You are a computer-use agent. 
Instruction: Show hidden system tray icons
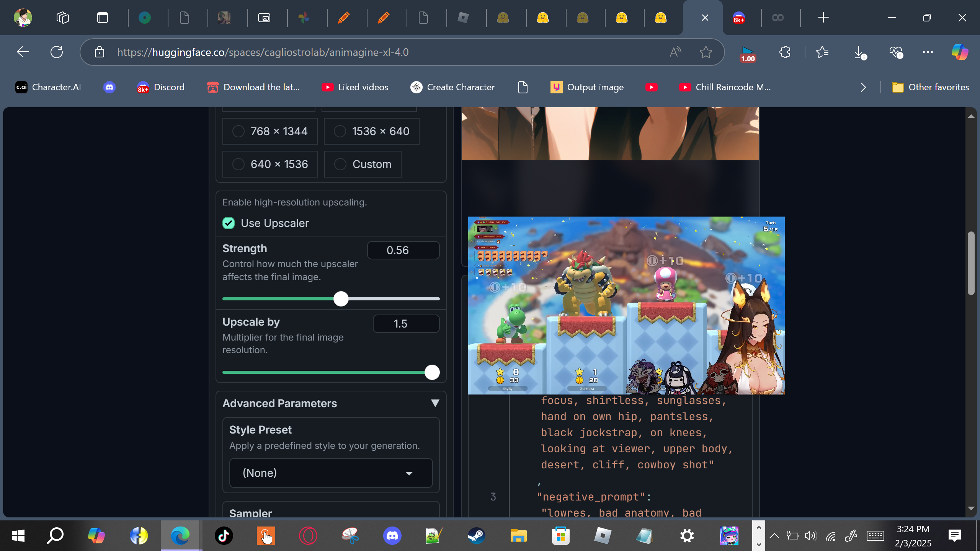tap(774, 536)
